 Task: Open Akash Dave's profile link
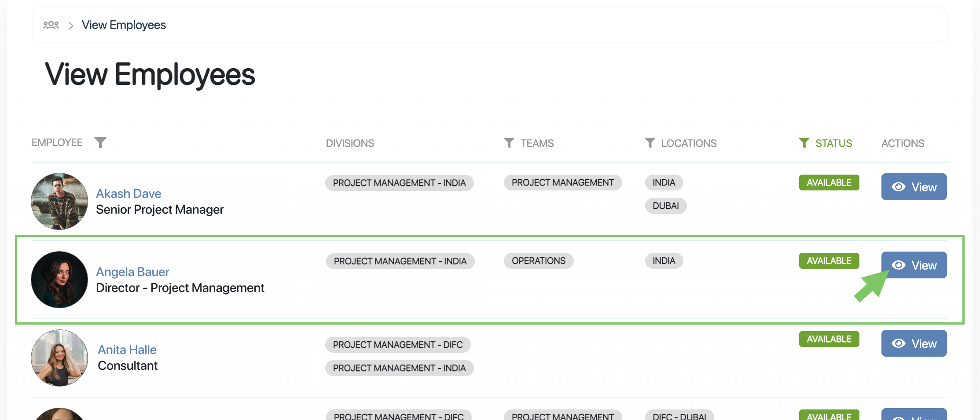tap(128, 193)
